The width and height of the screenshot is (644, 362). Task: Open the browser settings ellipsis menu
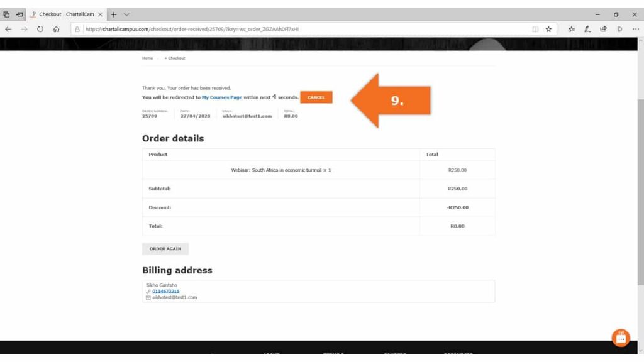[635, 29]
